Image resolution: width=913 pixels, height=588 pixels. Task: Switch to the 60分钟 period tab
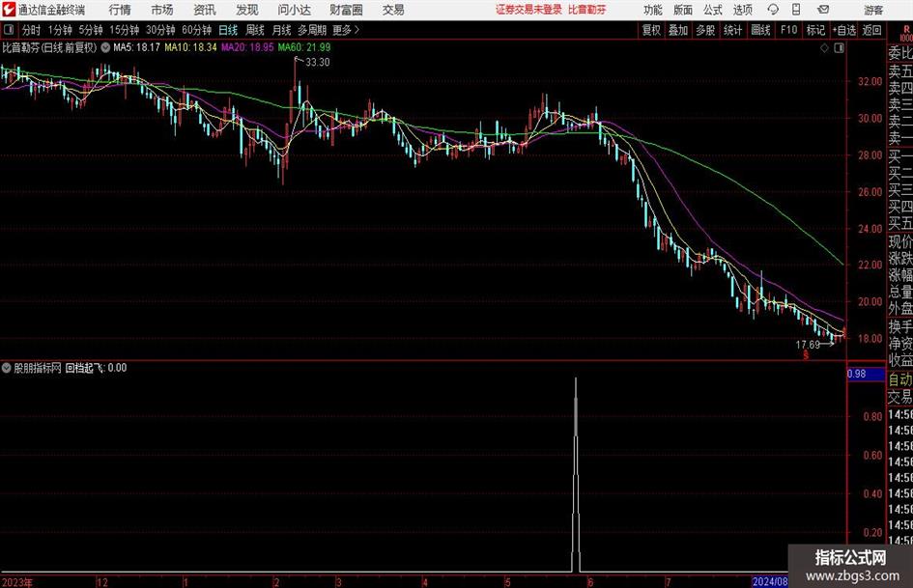tap(196, 30)
